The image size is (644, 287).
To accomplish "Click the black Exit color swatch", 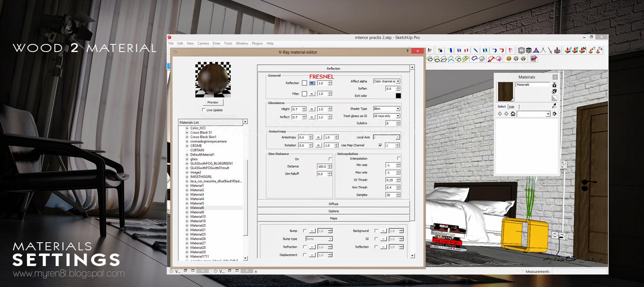I will [x=398, y=96].
